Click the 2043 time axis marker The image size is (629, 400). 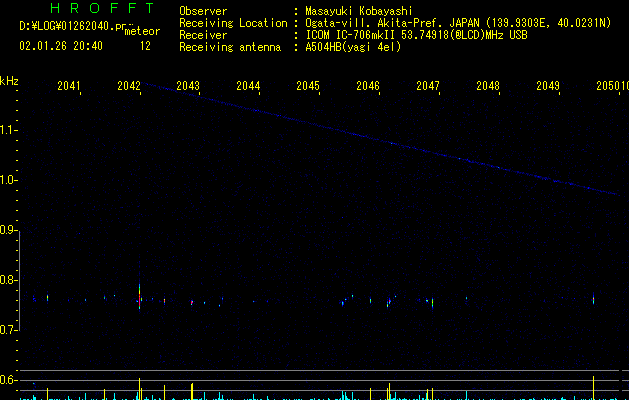pyautogui.click(x=188, y=85)
